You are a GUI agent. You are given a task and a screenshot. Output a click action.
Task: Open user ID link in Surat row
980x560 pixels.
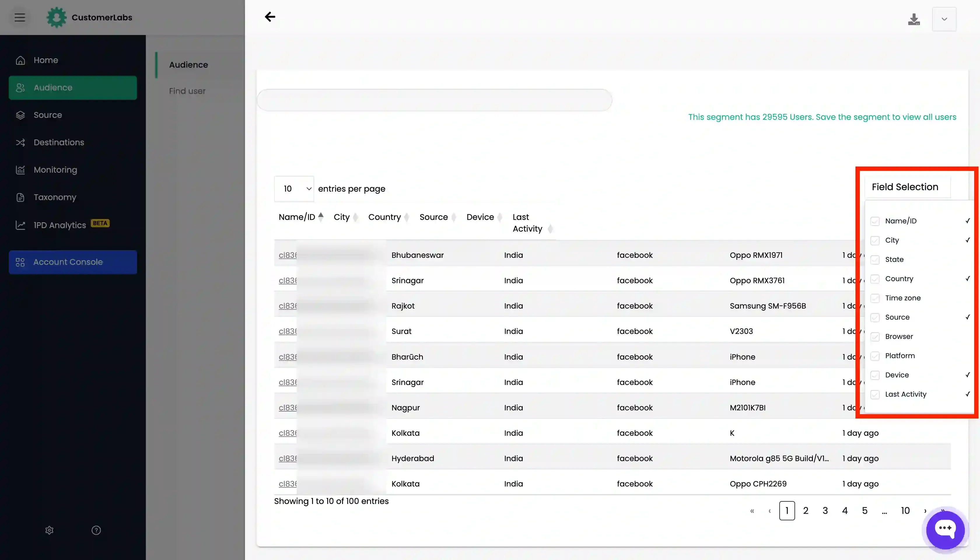(x=288, y=331)
